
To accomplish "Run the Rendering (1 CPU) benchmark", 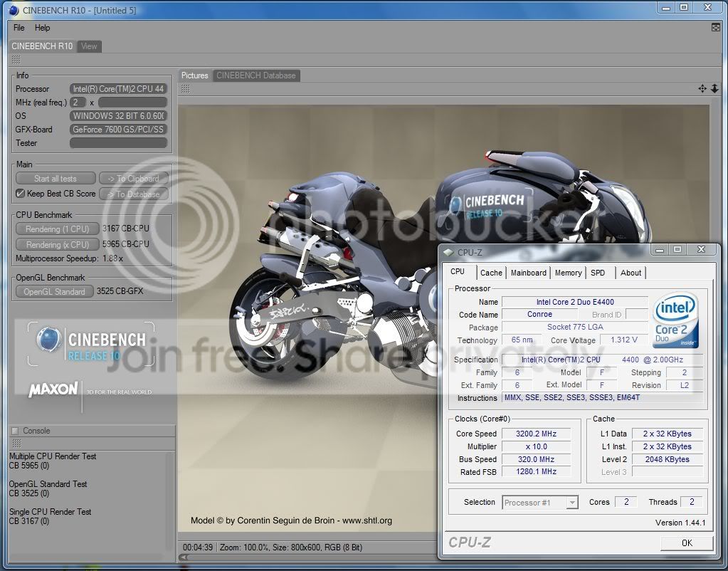I will pyautogui.click(x=57, y=229).
